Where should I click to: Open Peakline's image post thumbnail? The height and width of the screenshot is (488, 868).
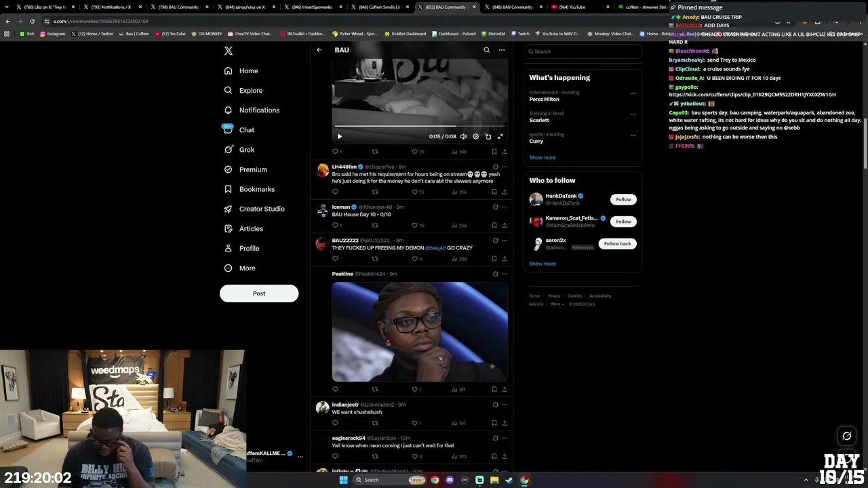(x=420, y=331)
